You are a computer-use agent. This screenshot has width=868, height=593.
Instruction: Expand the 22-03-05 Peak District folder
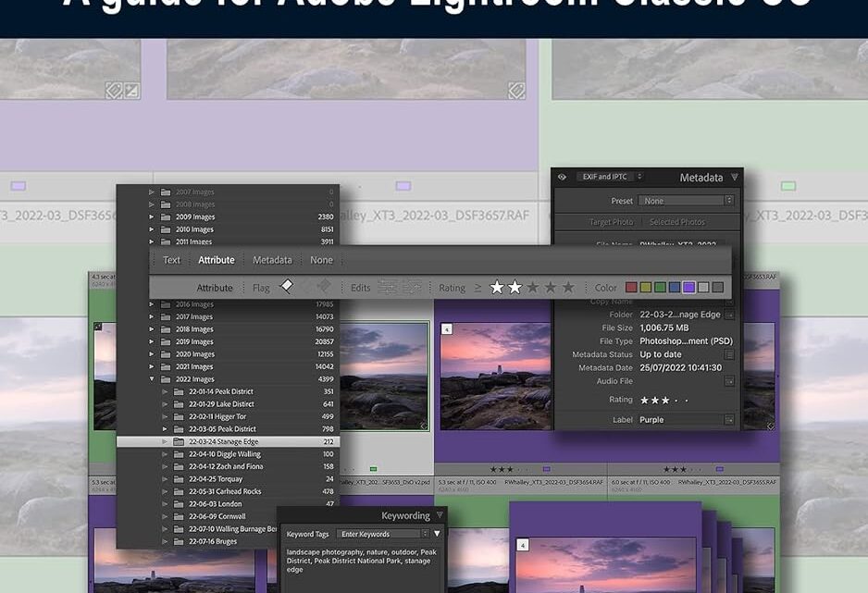[x=165, y=428]
